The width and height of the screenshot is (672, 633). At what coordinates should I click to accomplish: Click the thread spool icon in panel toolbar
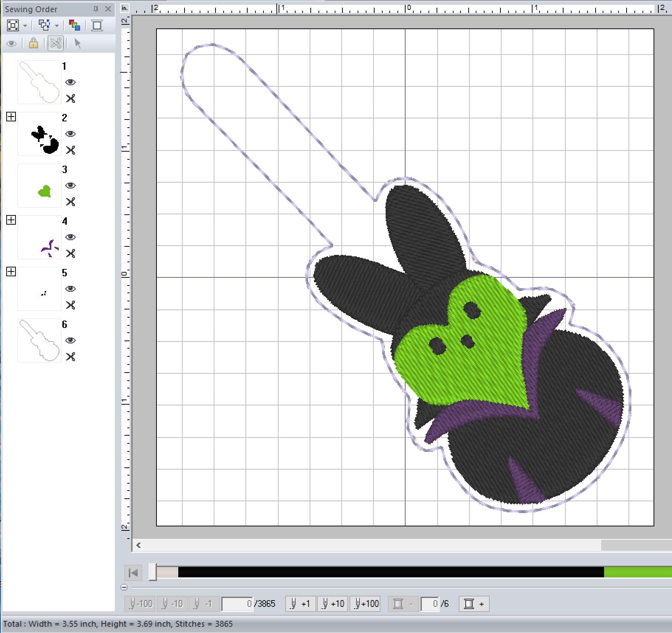tap(97, 25)
